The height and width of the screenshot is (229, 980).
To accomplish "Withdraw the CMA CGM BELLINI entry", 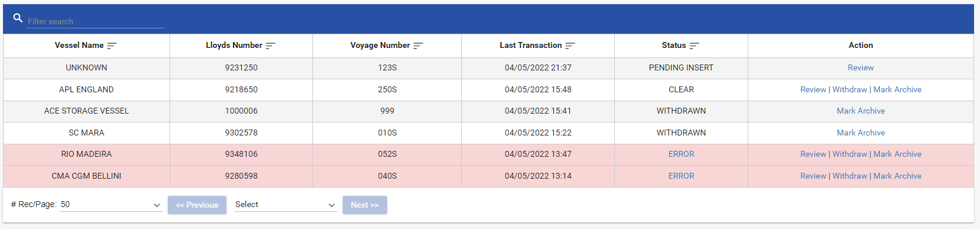I will pos(850,176).
